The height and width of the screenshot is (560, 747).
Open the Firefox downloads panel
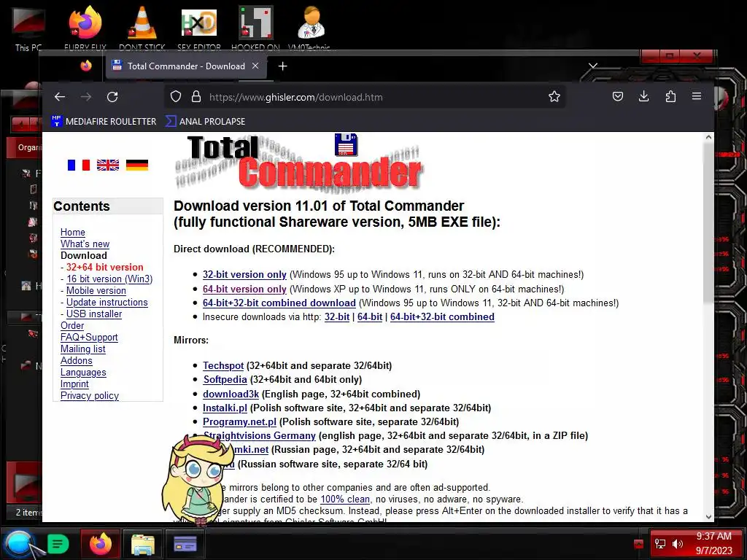[x=643, y=97]
